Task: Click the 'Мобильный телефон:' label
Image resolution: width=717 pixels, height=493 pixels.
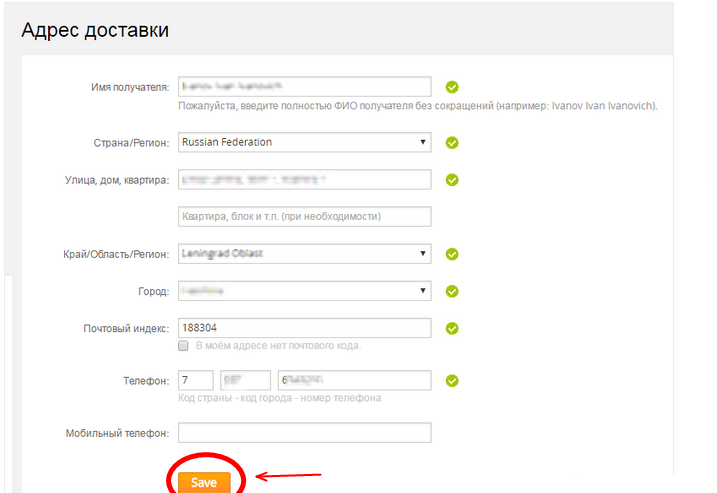Action: [118, 433]
